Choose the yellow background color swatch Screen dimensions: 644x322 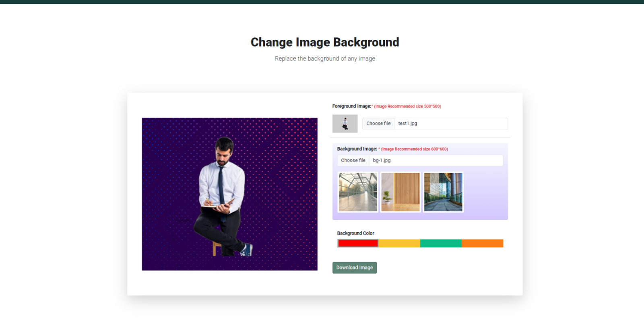(x=399, y=243)
